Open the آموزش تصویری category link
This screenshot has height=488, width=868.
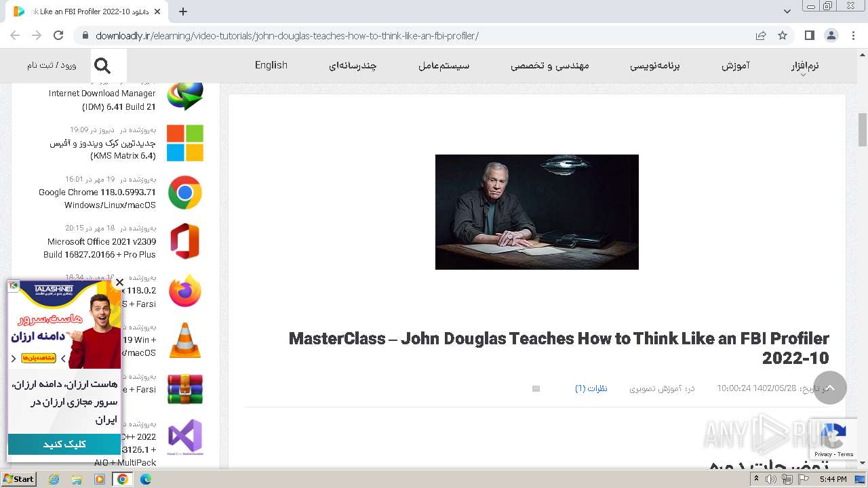655,388
